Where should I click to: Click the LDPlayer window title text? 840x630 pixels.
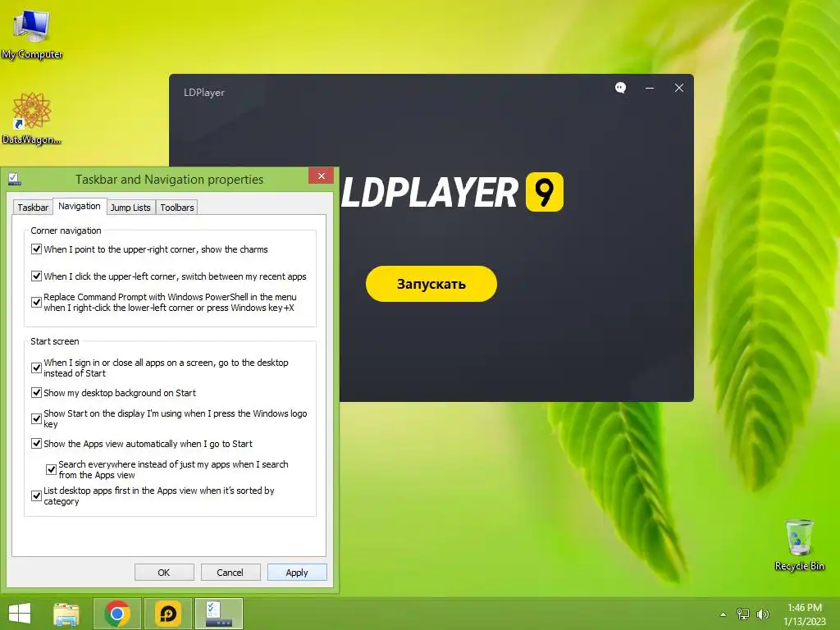pos(204,93)
